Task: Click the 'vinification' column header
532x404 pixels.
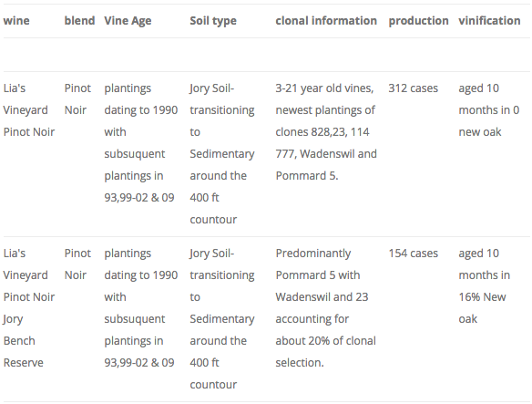Action: (489, 21)
